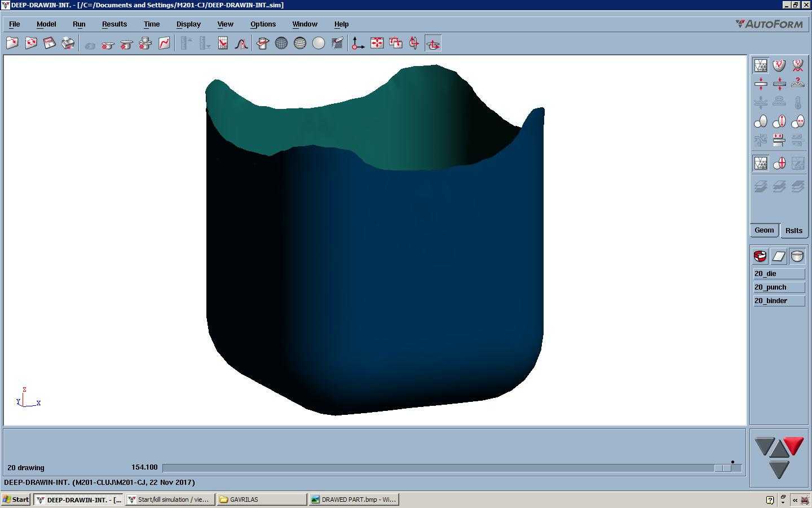Screen dimensions: 812x508
Task: Click the major strain ellipse icon
Action: (x=779, y=121)
